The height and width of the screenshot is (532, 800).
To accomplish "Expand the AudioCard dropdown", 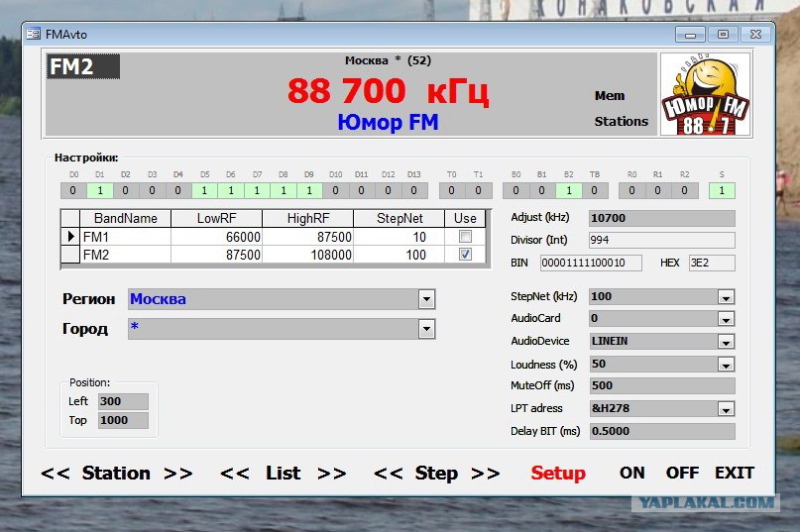I will click(x=726, y=319).
